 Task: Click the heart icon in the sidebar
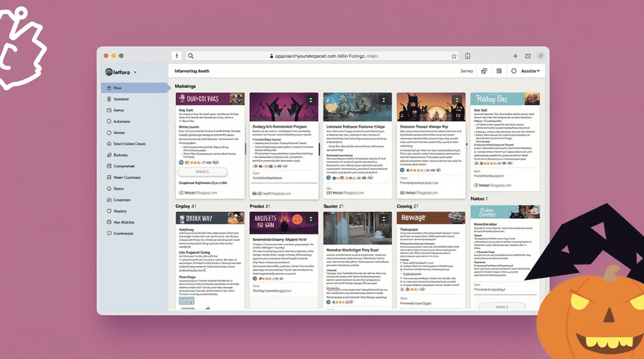[x=109, y=211]
